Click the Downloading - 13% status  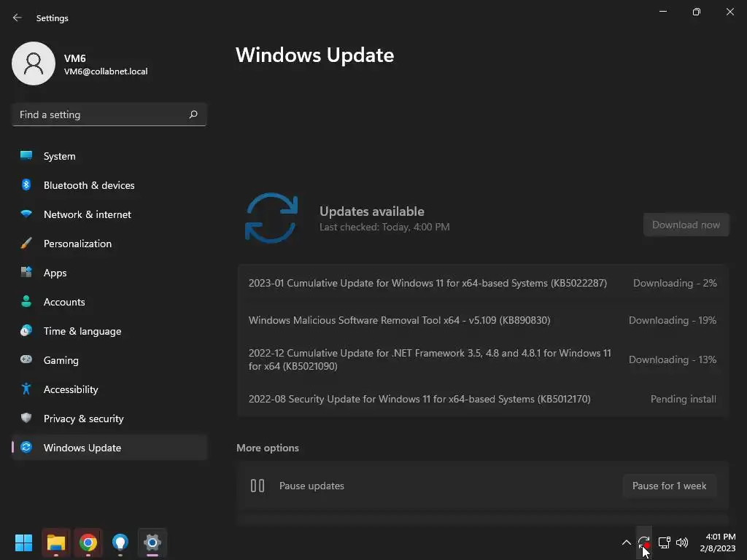click(672, 360)
